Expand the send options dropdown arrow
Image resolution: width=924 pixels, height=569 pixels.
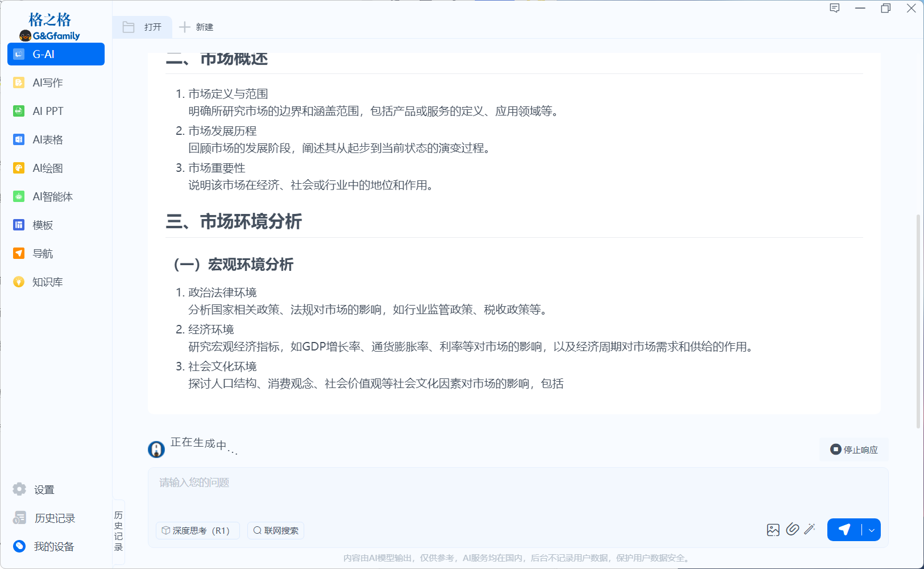click(x=871, y=530)
